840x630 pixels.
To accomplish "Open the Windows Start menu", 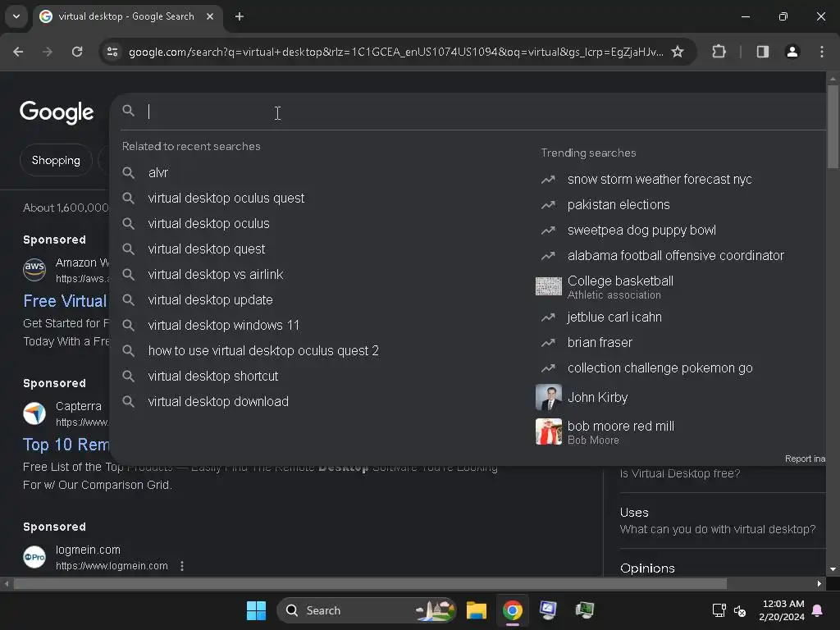I will (256, 610).
